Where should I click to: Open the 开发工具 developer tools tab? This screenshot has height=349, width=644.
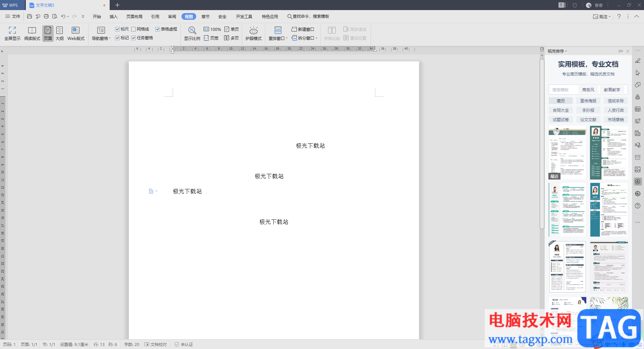244,16
